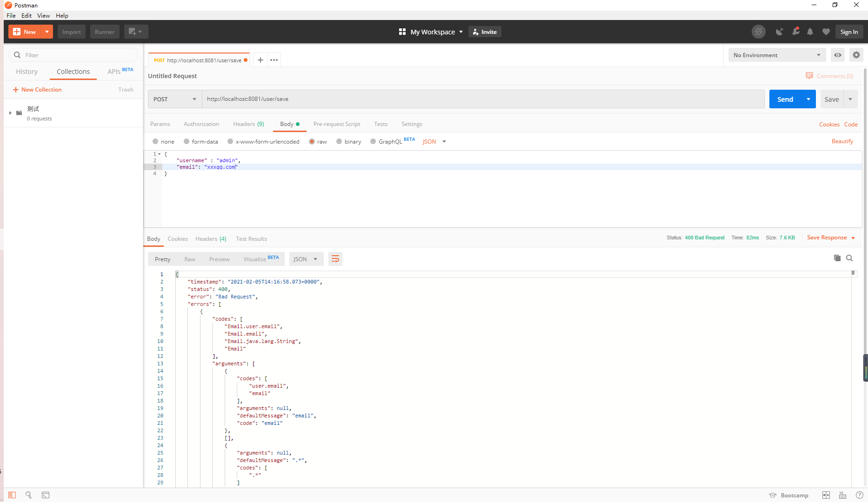The image size is (868, 502).
Task: Click the My Workspace grid icon
Action: point(402,32)
